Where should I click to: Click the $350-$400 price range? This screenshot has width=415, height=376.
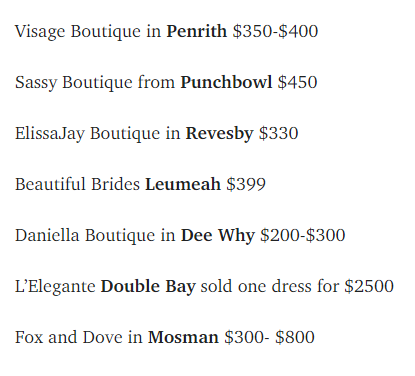[275, 31]
